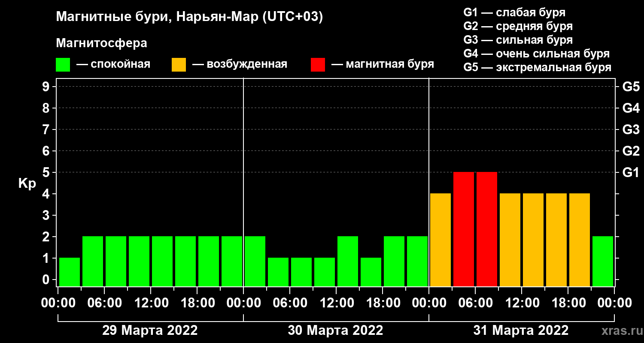Screen dimensions: 644x343
Task: Select the red bar for 31 Марта 03:00–06:00
Action: click(x=464, y=229)
